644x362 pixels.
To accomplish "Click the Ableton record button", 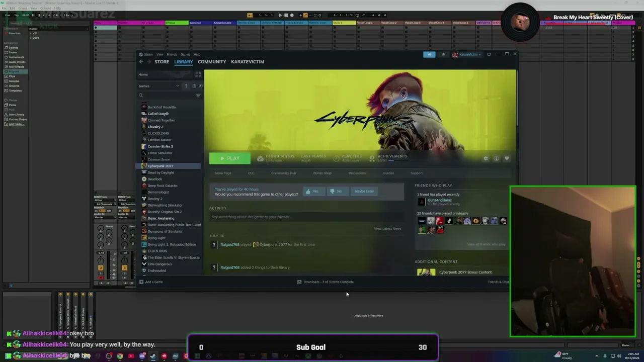I will pyautogui.click(x=292, y=15).
